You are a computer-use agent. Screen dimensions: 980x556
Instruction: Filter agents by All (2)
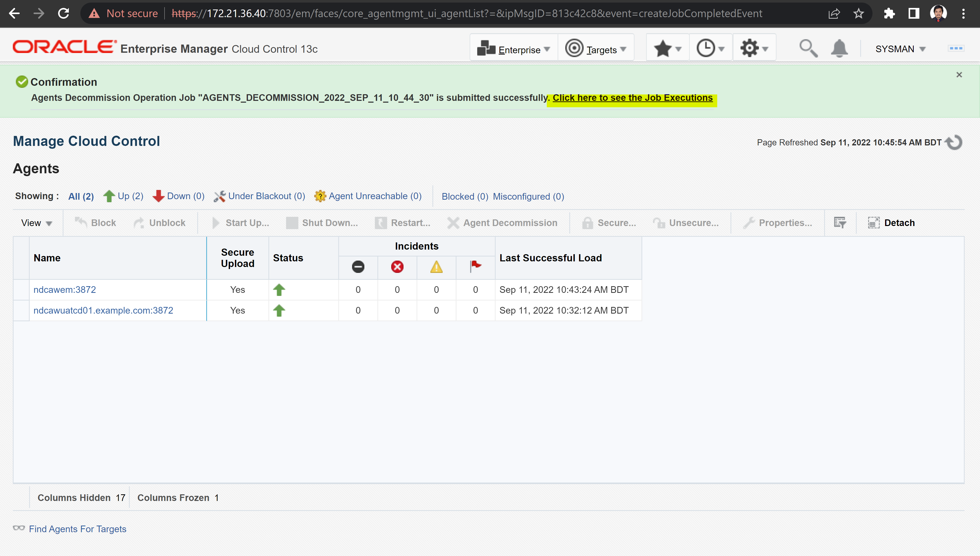pyautogui.click(x=81, y=196)
